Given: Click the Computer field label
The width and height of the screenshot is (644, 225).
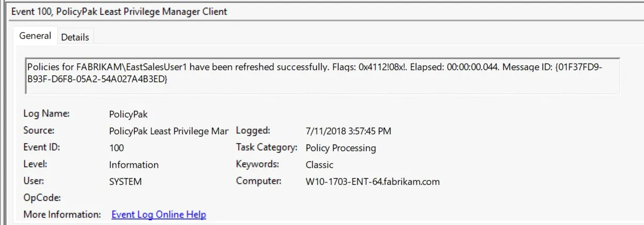Looking at the screenshot, I should point(259,181).
